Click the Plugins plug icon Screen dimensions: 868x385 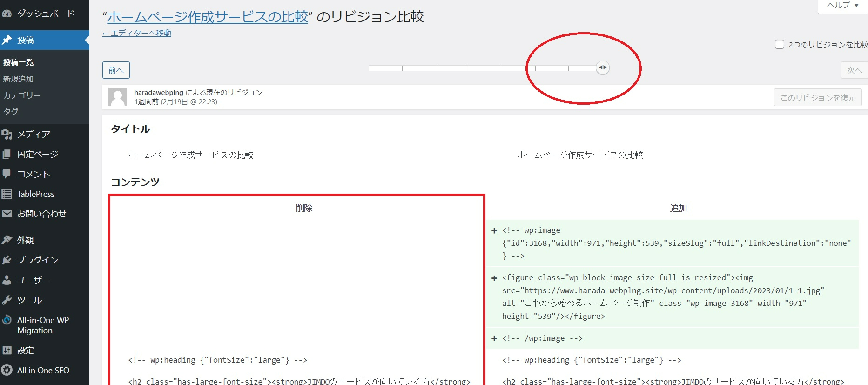(x=7, y=260)
